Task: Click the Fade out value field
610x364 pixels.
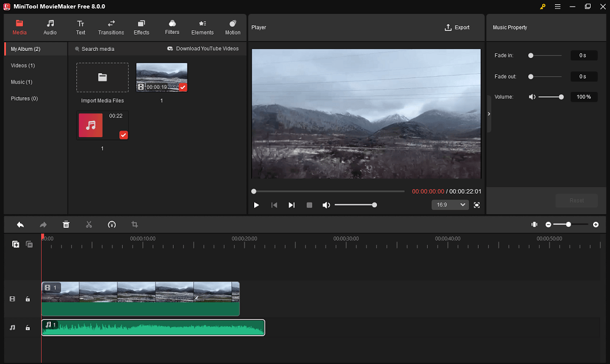Action: click(x=584, y=77)
